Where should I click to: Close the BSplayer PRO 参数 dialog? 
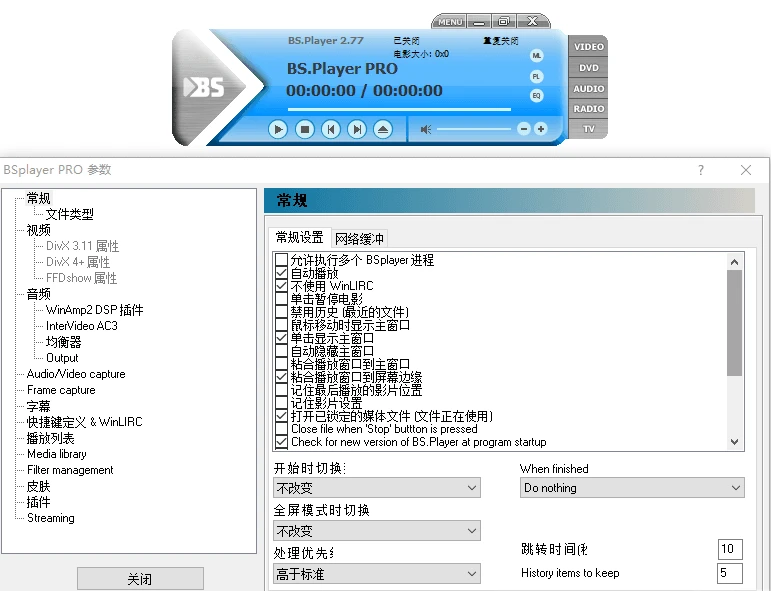pyautogui.click(x=745, y=170)
